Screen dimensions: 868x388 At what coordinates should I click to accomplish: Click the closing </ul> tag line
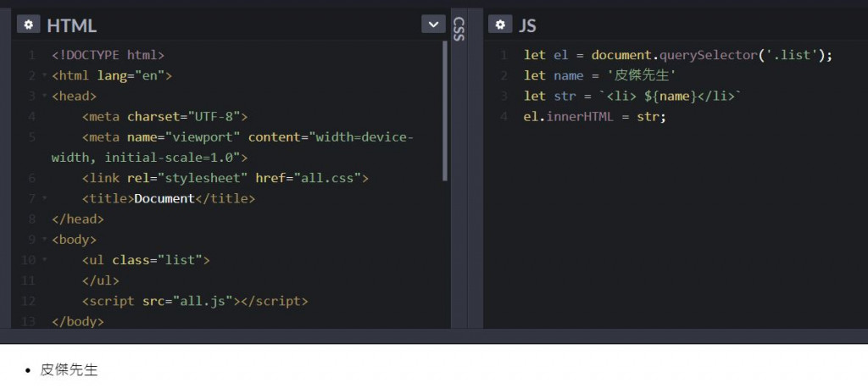click(100, 280)
